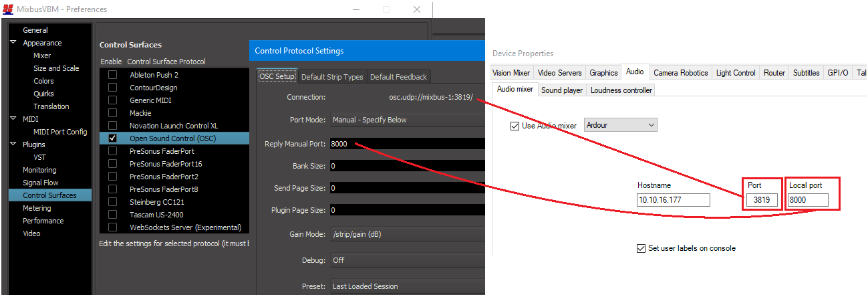
Task: Collapse the Appearance tree section
Action: [13, 43]
